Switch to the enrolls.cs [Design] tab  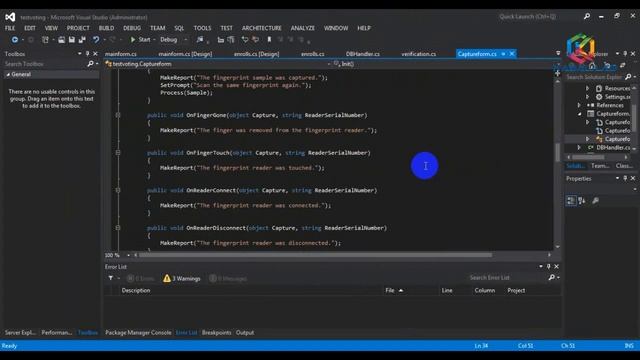tap(256, 54)
